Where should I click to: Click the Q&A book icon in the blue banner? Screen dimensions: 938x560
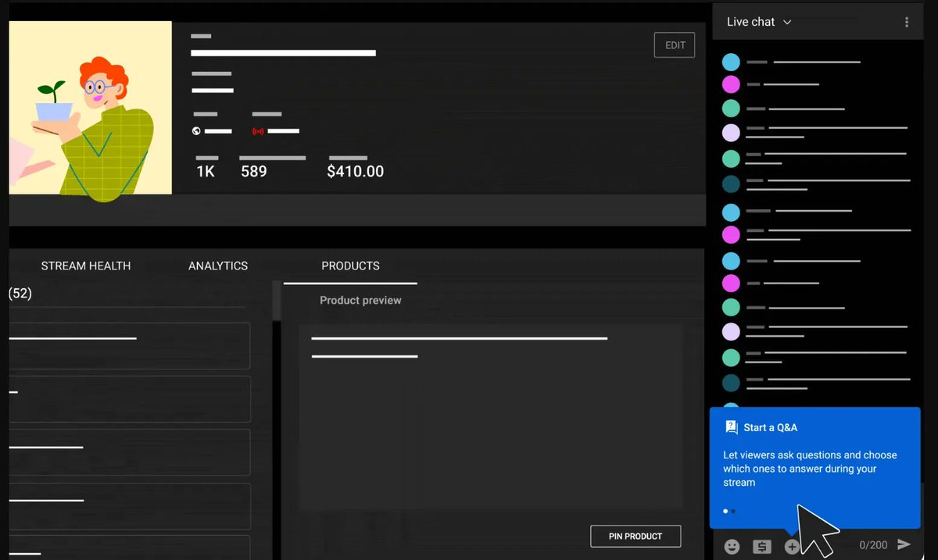point(731,427)
